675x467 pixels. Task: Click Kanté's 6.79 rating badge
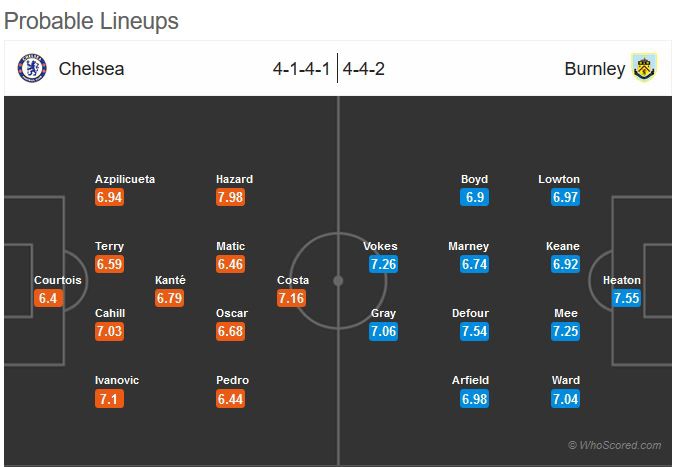169,298
